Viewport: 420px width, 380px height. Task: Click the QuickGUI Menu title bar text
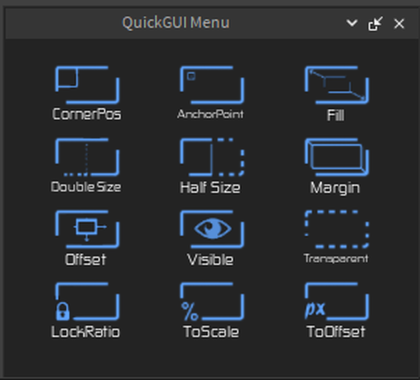point(176,23)
